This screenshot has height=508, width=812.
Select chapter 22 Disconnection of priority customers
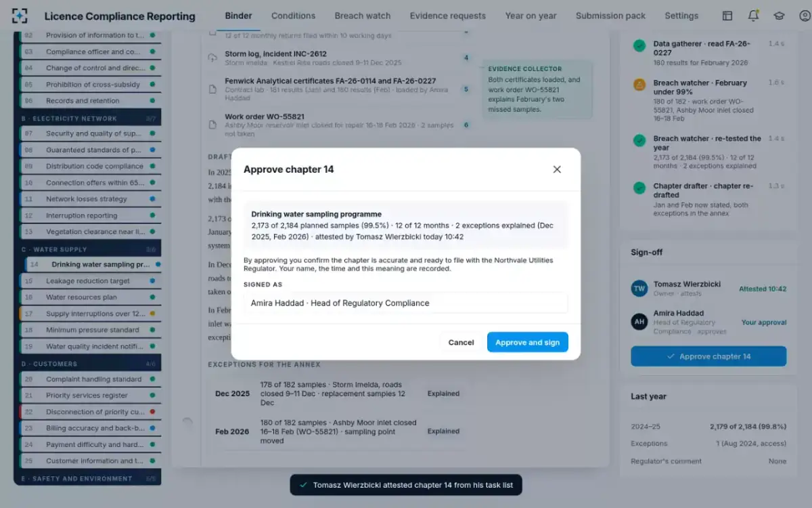pos(91,412)
